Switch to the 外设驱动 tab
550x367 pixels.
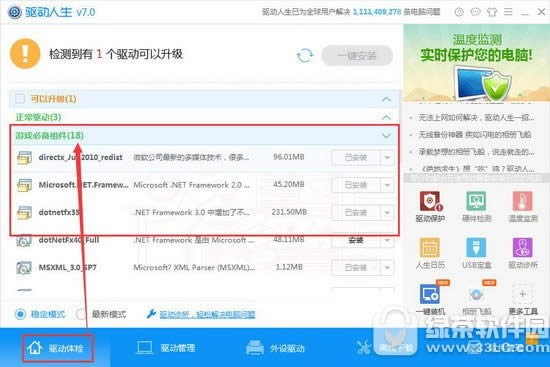(x=275, y=348)
